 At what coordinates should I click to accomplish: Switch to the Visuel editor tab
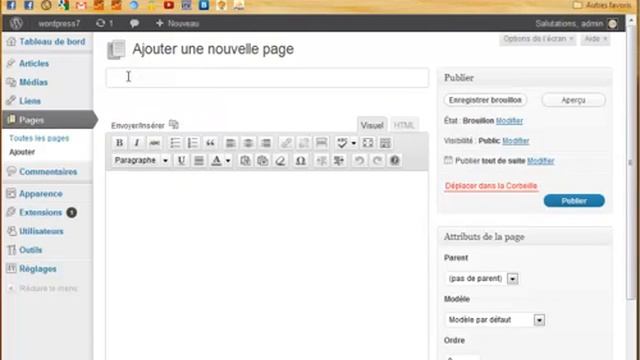click(372, 125)
